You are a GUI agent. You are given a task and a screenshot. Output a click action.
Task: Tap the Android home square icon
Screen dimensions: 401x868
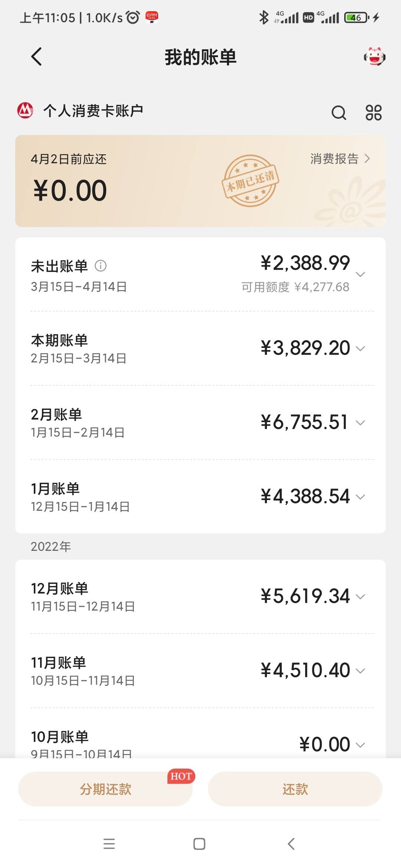click(199, 844)
